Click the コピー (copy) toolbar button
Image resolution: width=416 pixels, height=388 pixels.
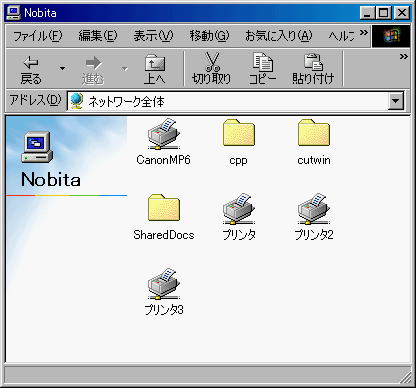(262, 69)
